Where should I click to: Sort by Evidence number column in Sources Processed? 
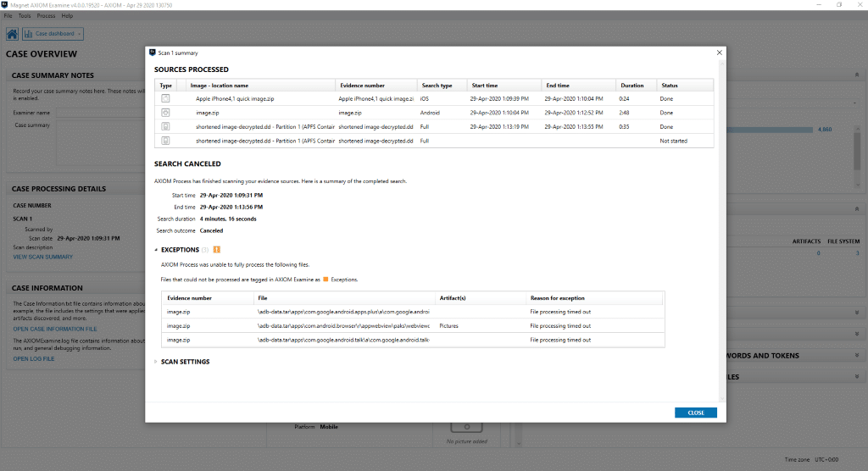pos(376,86)
